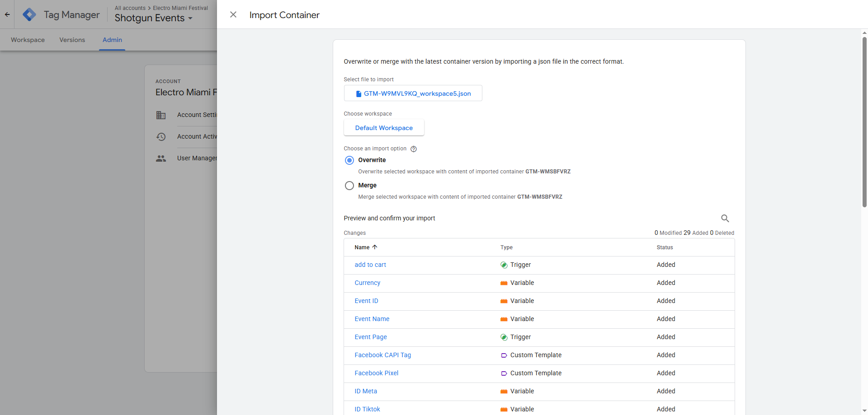The image size is (868, 415).
Task: Click the Added status in Currency row
Action: pos(666,283)
